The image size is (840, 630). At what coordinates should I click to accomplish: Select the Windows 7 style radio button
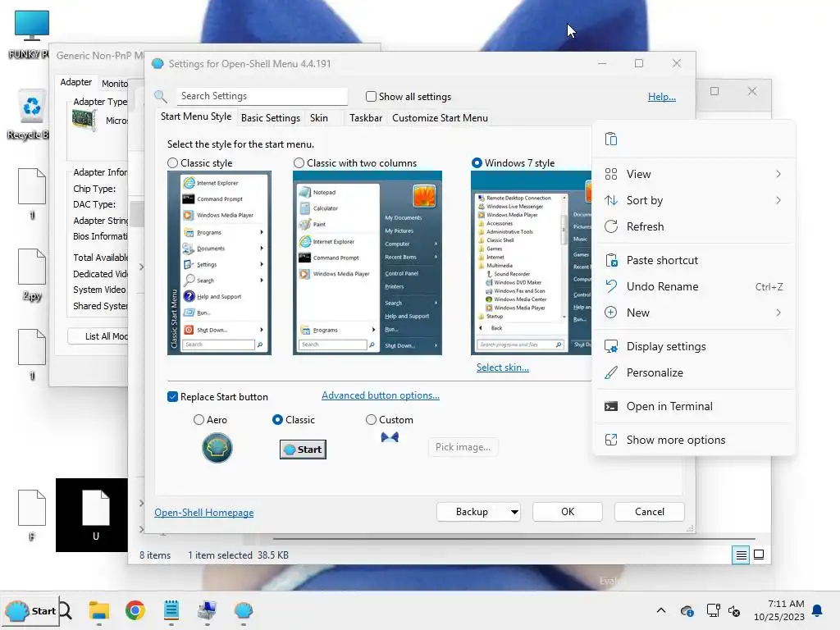pyautogui.click(x=477, y=163)
